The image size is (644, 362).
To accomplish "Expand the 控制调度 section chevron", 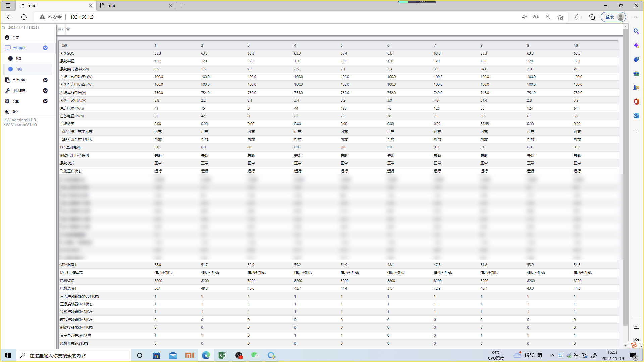I will (45, 91).
